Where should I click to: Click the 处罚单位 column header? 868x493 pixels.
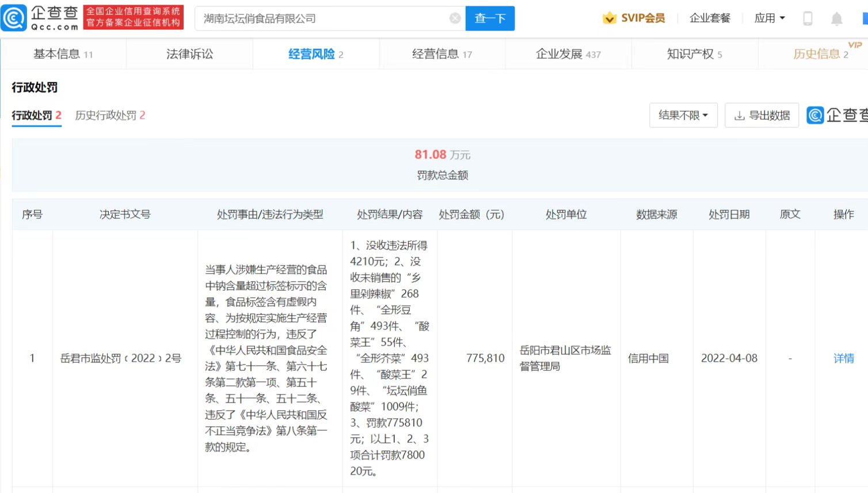tap(566, 214)
